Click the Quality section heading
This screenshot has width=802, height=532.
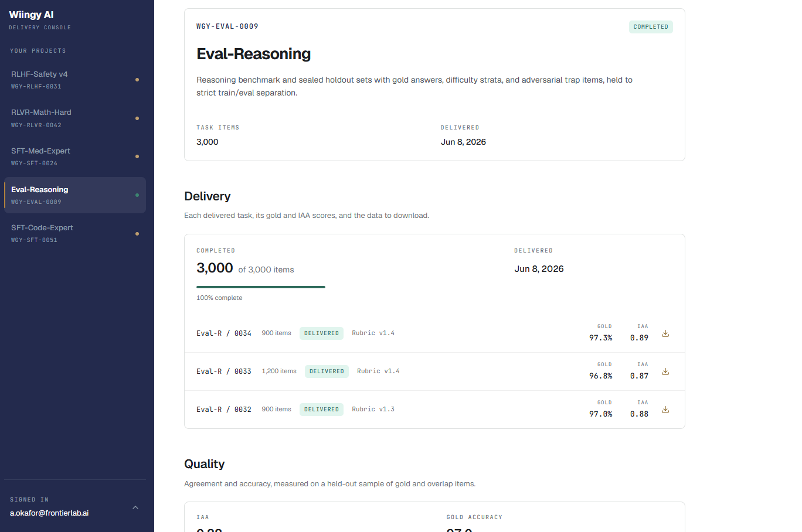click(205, 464)
